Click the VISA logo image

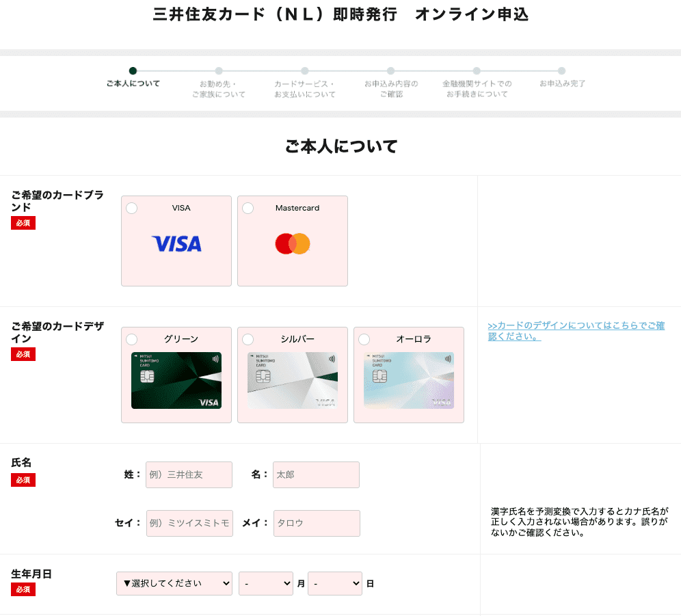(176, 244)
